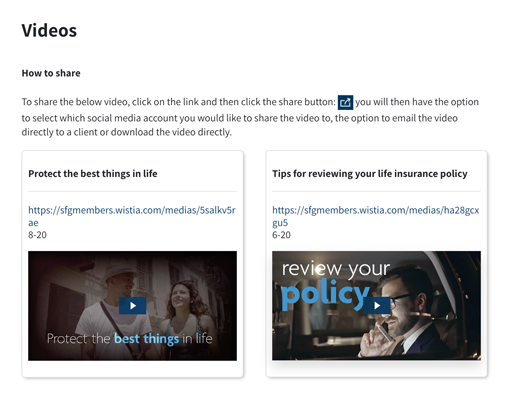Screen dimensions: 519x400
Task: Click the Videos page heading
Action: pos(49,30)
